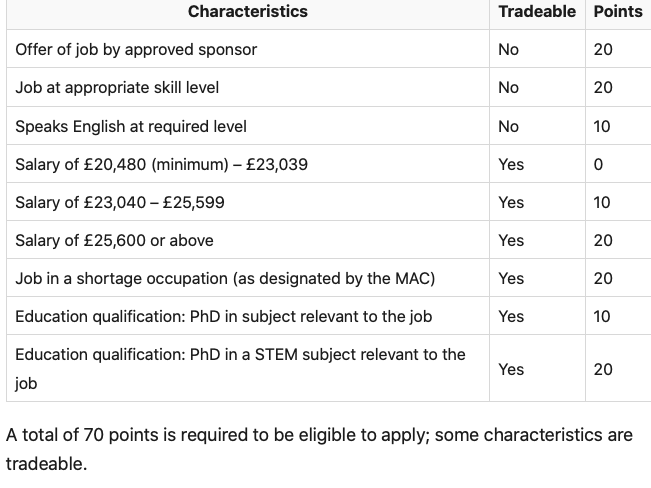This screenshot has height=488, width=651.
Task: Click the "Tradeable" column header
Action: click(x=537, y=12)
